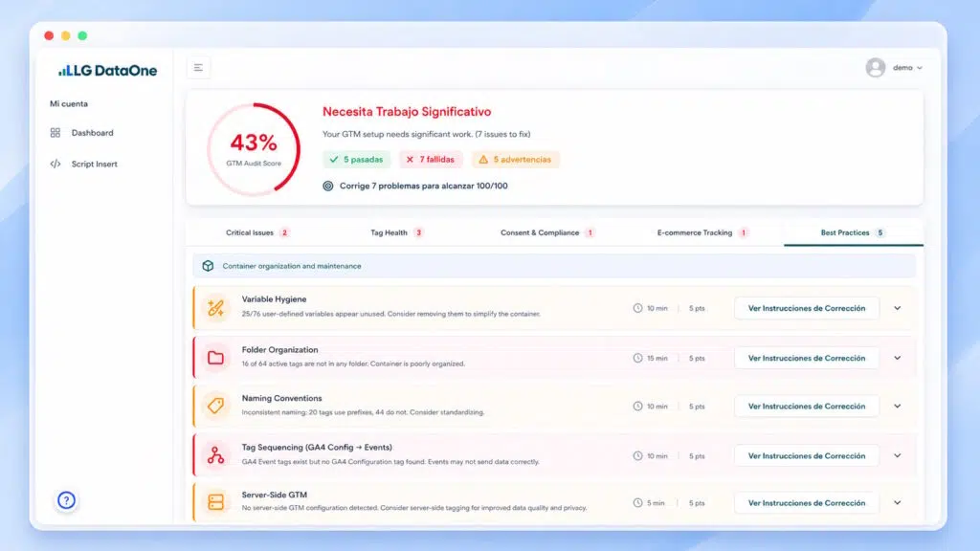Select the Best Practices tab
This screenshot has height=551, width=980.
[853, 232]
